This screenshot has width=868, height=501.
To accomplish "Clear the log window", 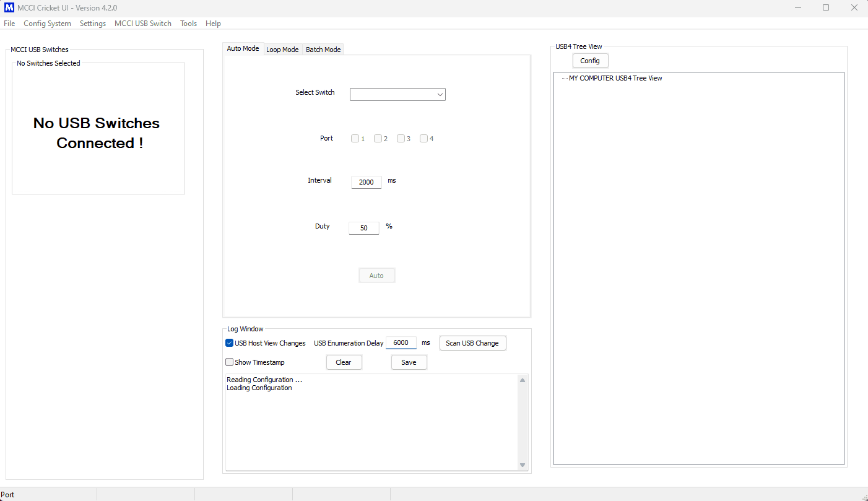I will point(344,362).
